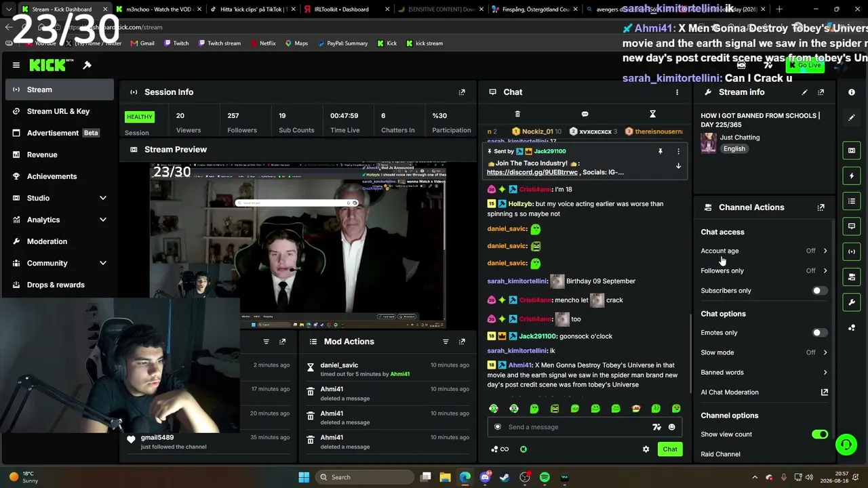Screen dimensions: 868x488
Task: Open Slow mode setting chevron
Action: [x=825, y=352]
